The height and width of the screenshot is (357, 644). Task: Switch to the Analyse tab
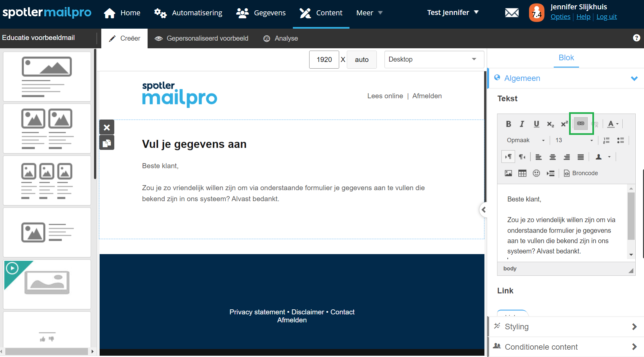click(x=281, y=38)
